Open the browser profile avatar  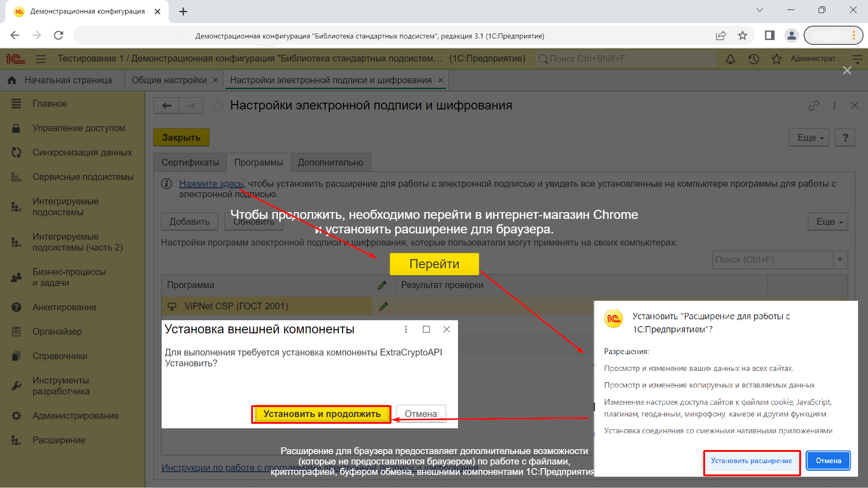click(x=792, y=35)
